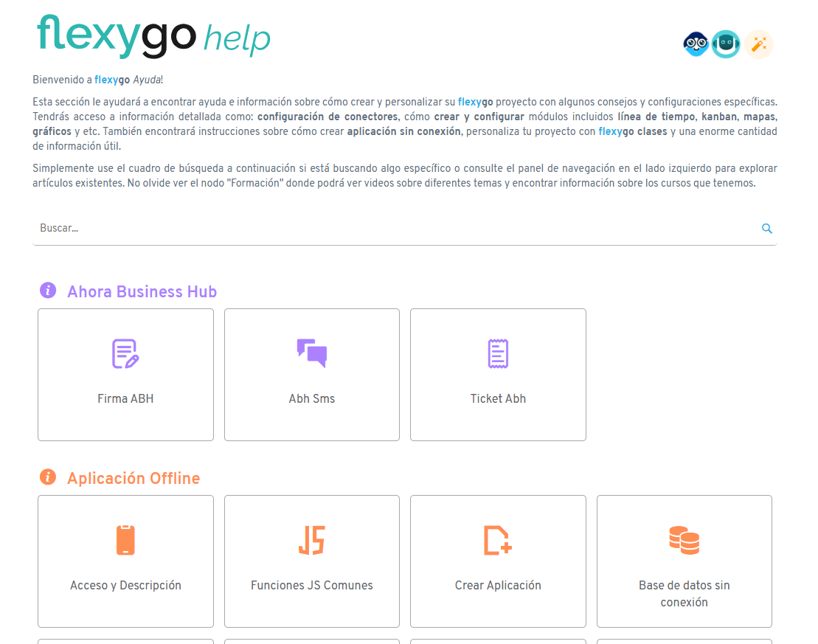Image resolution: width=818 pixels, height=644 pixels.
Task: Click the flexygo link before 'proyecto con algunos'
Action: [x=475, y=102]
